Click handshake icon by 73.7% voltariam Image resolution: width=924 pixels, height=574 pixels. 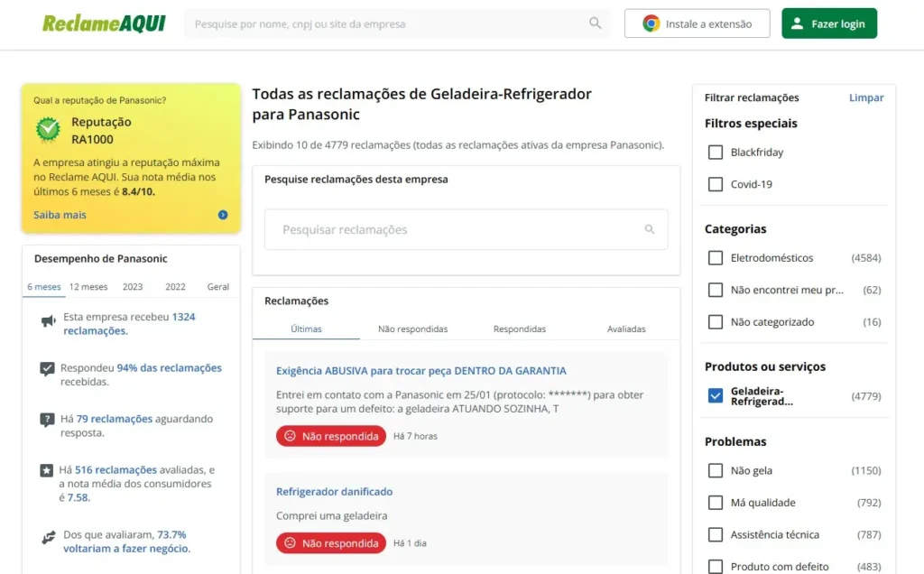49,538
